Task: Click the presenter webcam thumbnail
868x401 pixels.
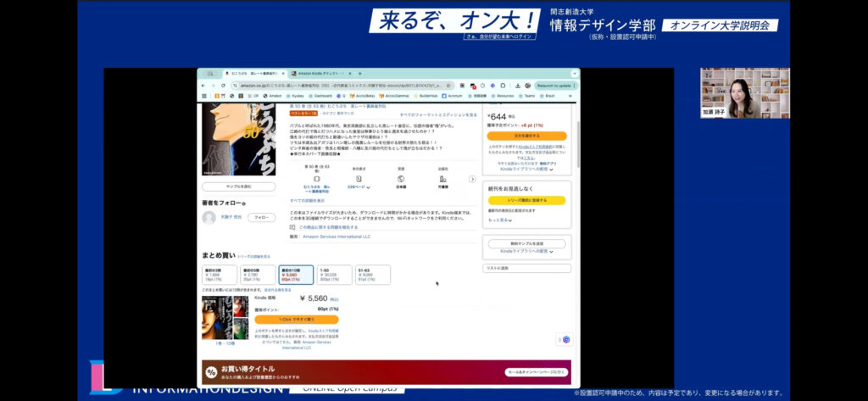Action: click(x=744, y=93)
